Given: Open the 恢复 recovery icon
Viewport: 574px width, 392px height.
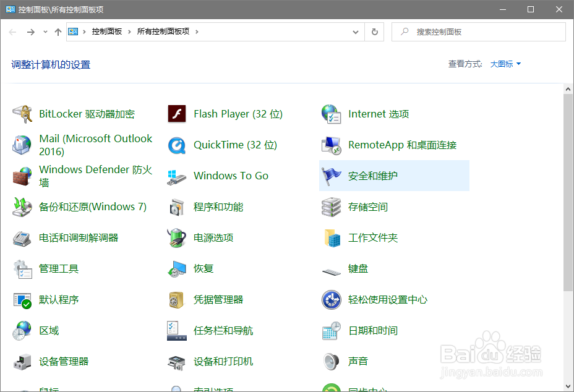Looking at the screenshot, I should tap(177, 269).
